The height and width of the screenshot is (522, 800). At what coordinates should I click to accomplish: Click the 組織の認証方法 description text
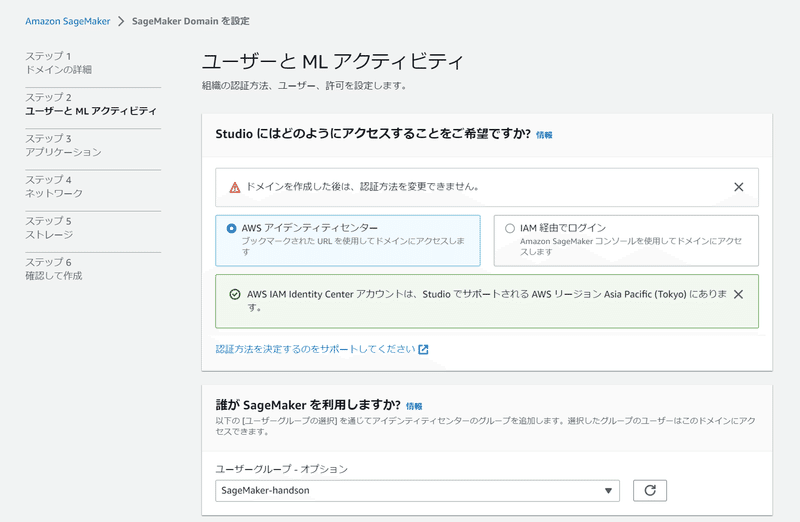(x=305, y=86)
